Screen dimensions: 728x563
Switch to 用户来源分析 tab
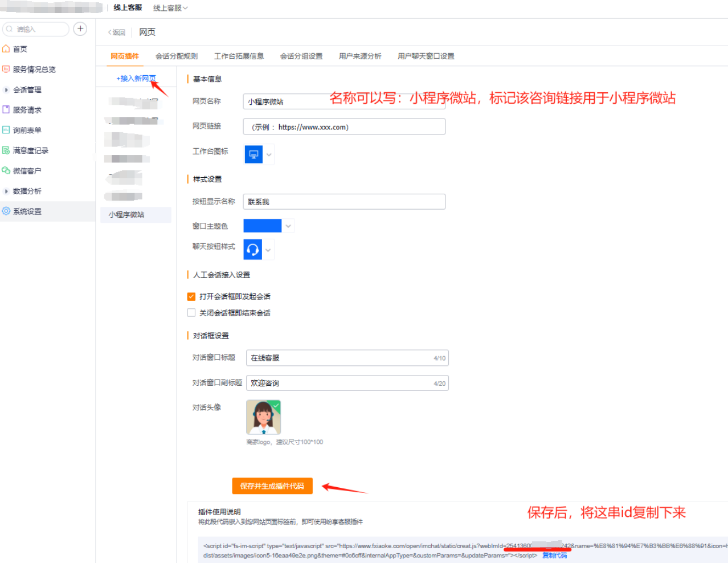tap(360, 56)
